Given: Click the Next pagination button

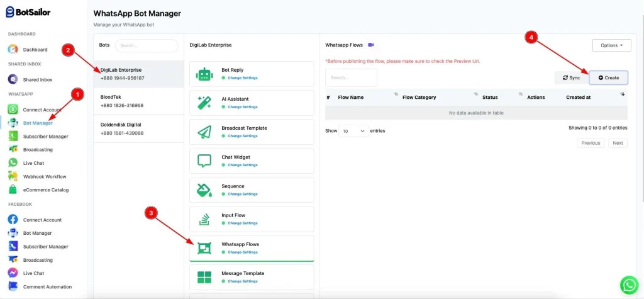Looking at the screenshot, I should [x=618, y=143].
